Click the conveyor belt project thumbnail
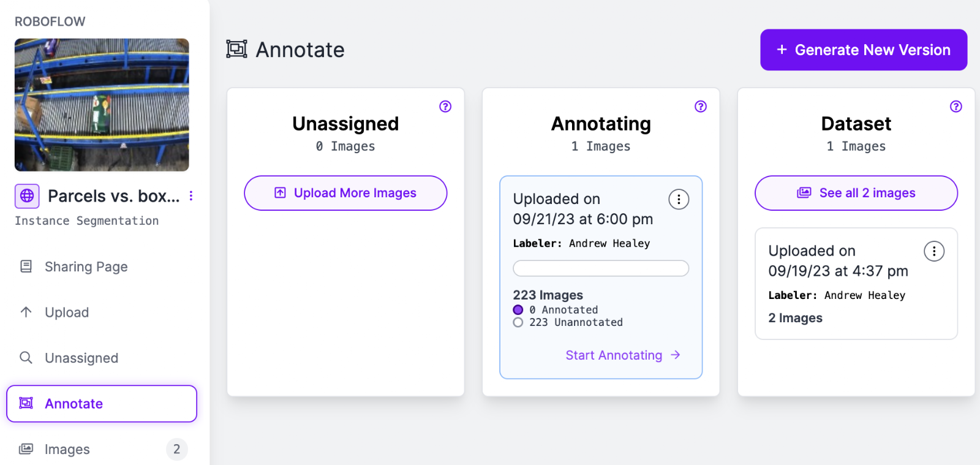The image size is (980, 465). pyautogui.click(x=102, y=105)
